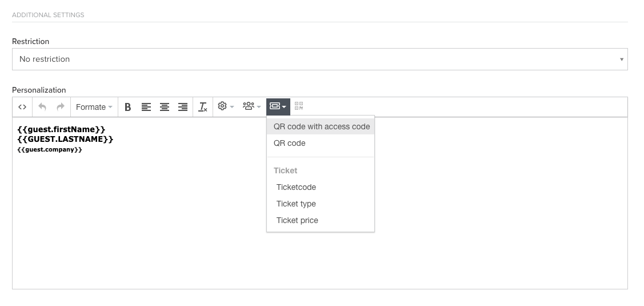Choose the plain QR code menu entry
Viewport: 644px width, 306px height.
click(x=290, y=143)
